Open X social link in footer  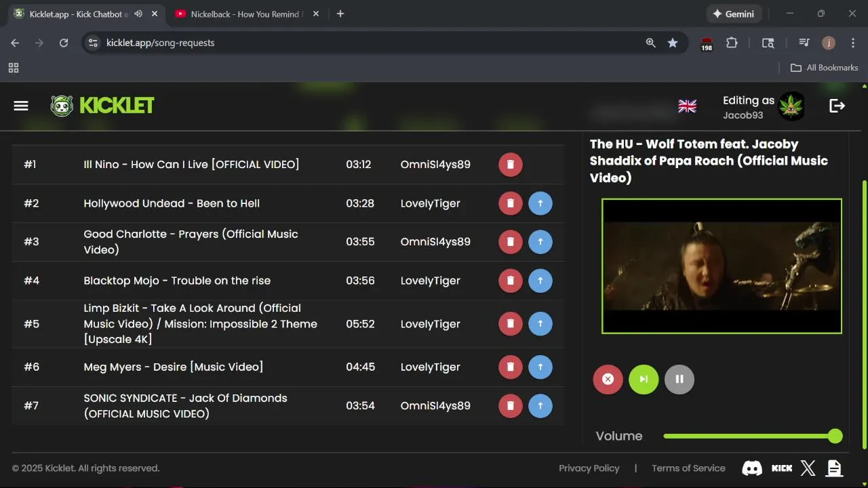click(808, 468)
